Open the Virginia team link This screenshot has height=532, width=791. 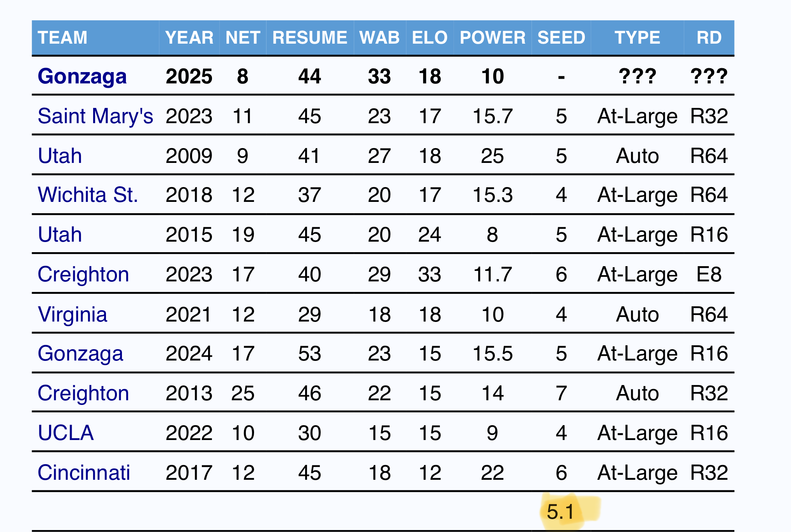point(72,314)
